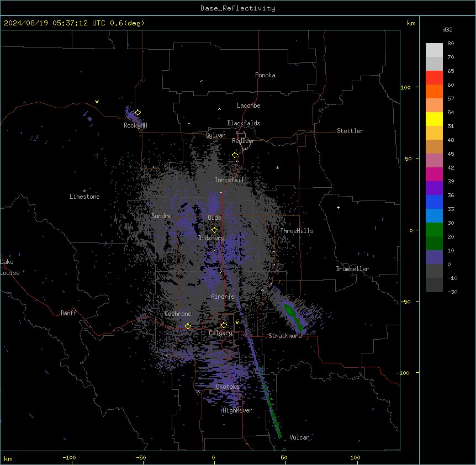
Task: Click the Innisfail label
Action: point(229,180)
